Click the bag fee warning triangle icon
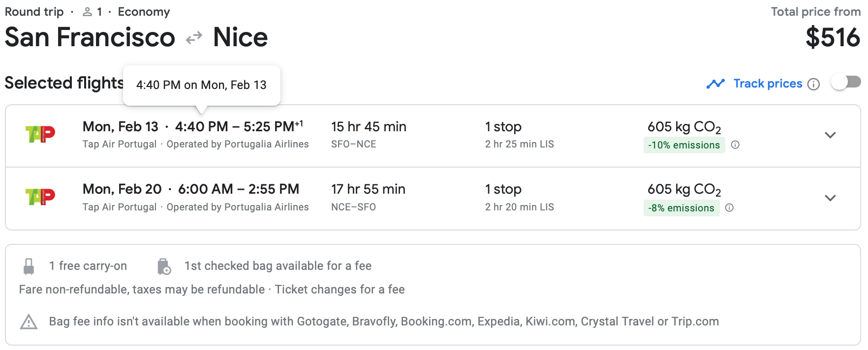The width and height of the screenshot is (868, 350). click(x=29, y=322)
